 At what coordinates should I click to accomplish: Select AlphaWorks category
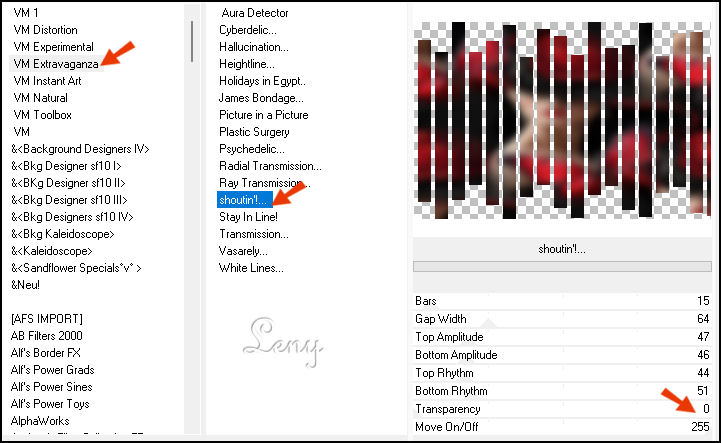[40, 421]
